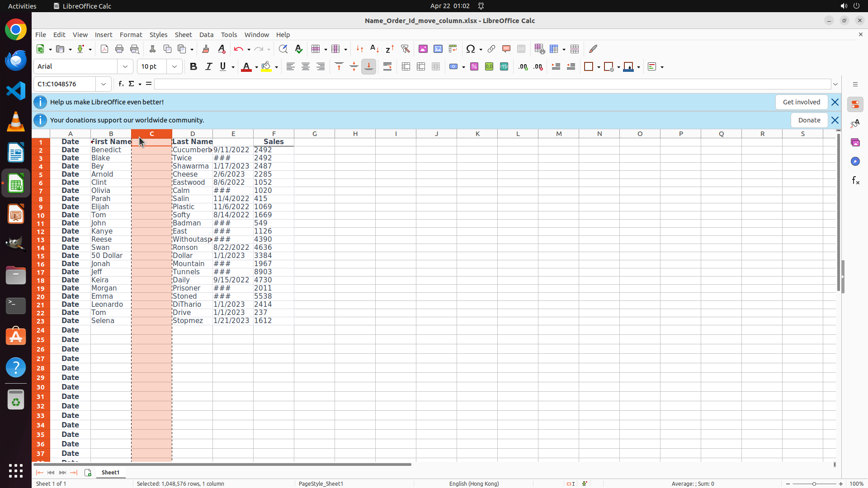Open the Function Wizard icon
This screenshot has width=868, height=488.
tap(121, 84)
